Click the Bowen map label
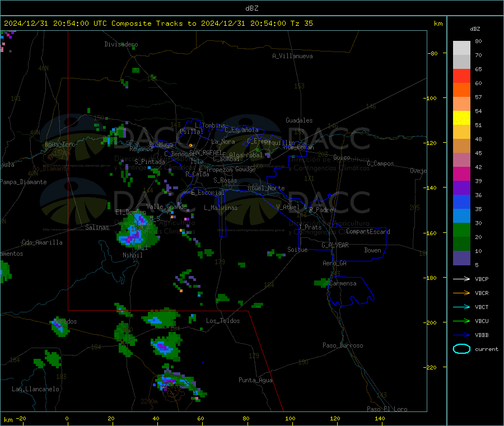The height and width of the screenshot is (426, 504). (x=373, y=250)
